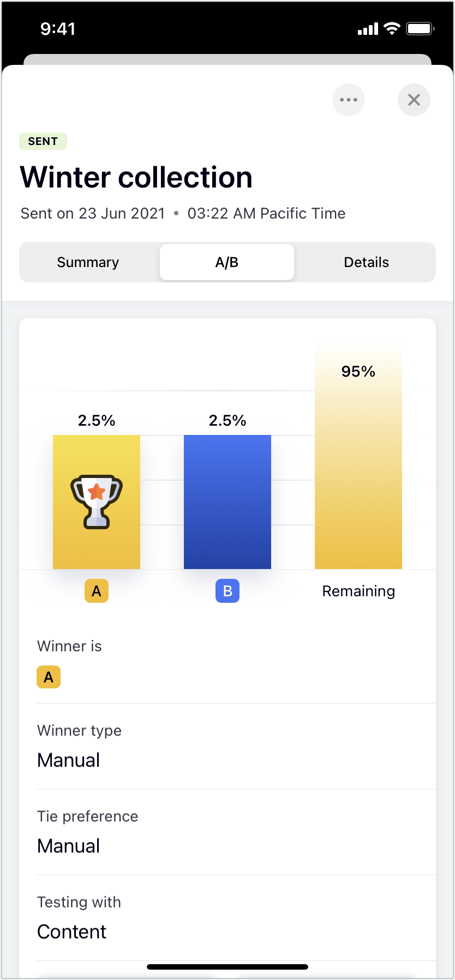
Task: Close the campaign sheet with X button
Action: [x=414, y=100]
